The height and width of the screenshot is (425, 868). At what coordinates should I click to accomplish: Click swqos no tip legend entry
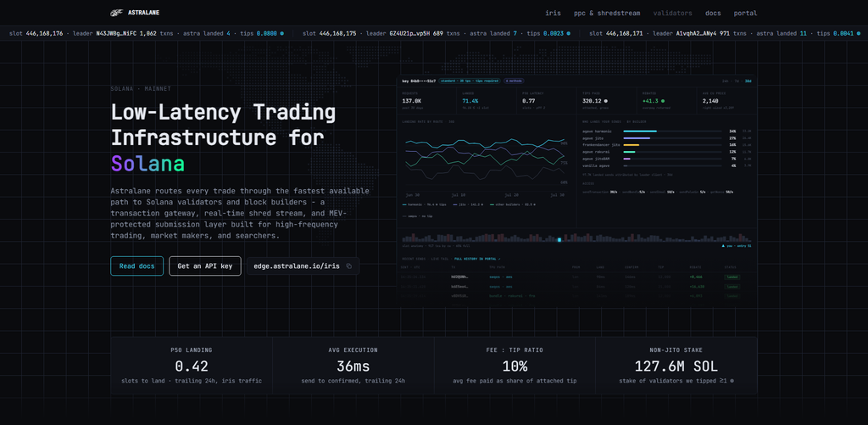coord(417,216)
